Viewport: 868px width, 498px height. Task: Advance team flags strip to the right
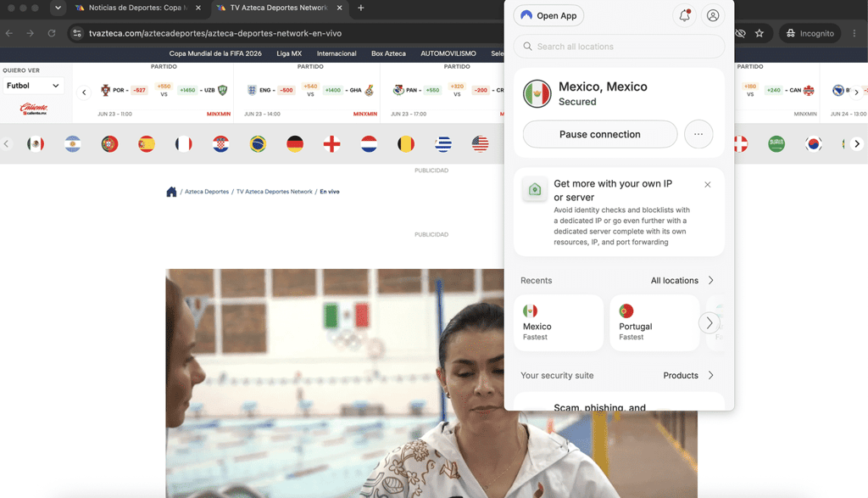[x=857, y=144]
